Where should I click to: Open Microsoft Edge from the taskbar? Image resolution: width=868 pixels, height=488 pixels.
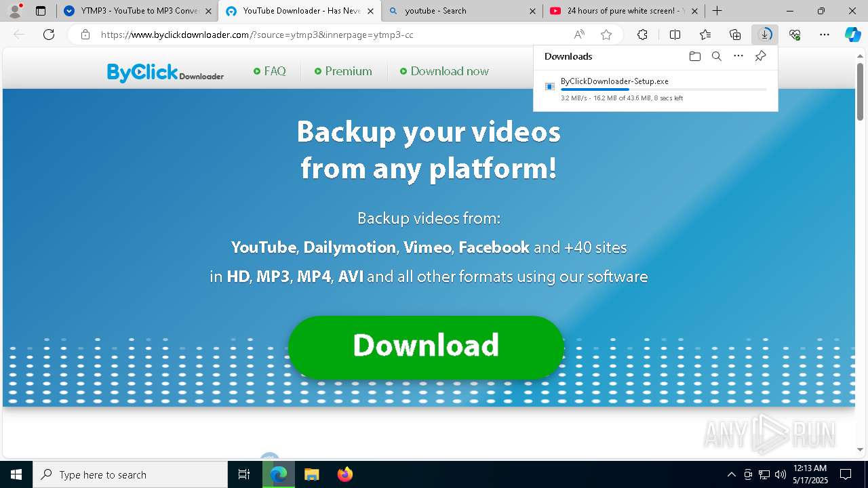pyautogui.click(x=279, y=474)
